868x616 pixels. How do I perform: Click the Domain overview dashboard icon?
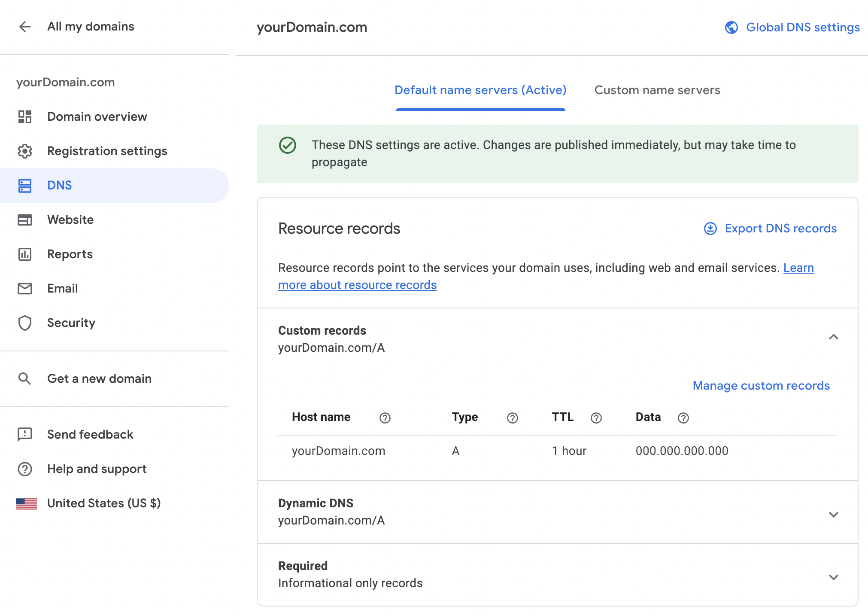point(25,117)
